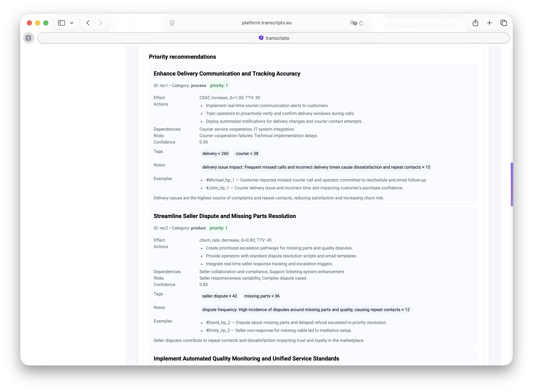Click the 'missing parts × 36' tag
Screen dimensions: 533x392
coord(262,296)
